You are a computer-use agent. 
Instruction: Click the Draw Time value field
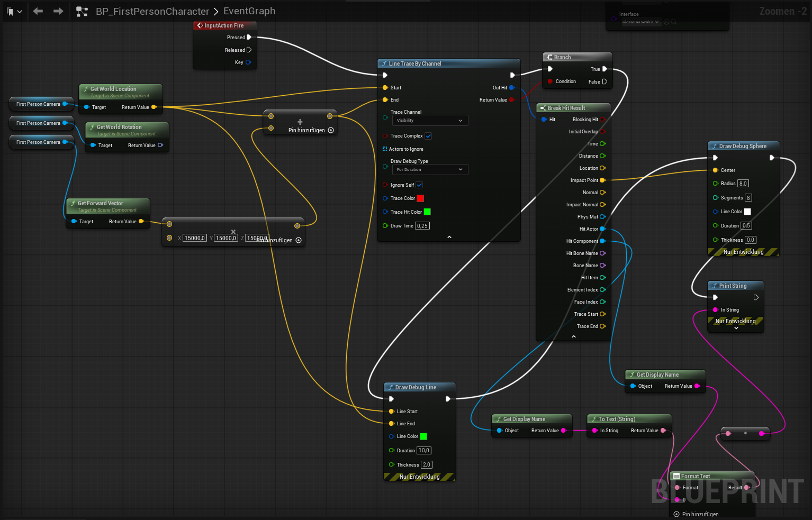(422, 226)
